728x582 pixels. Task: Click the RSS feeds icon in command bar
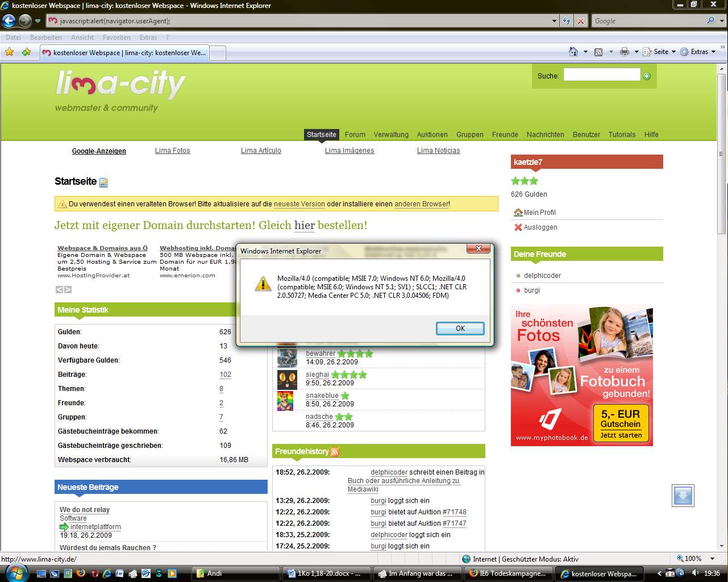point(598,52)
